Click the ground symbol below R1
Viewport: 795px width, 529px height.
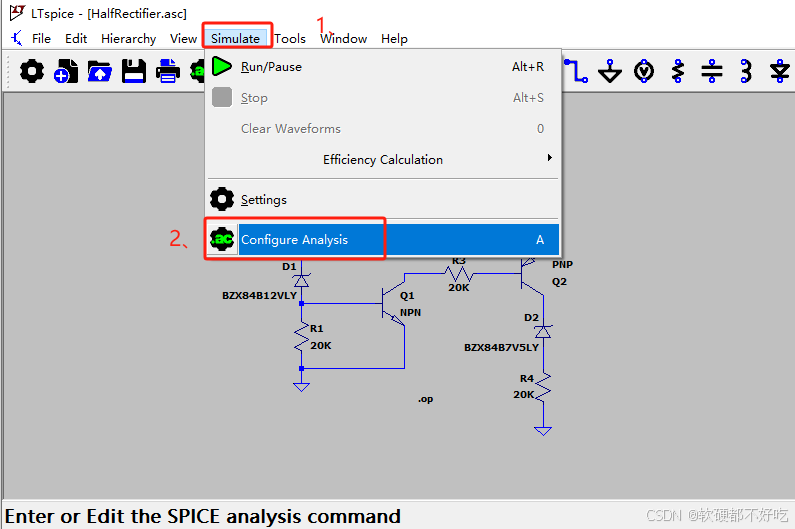tap(302, 387)
